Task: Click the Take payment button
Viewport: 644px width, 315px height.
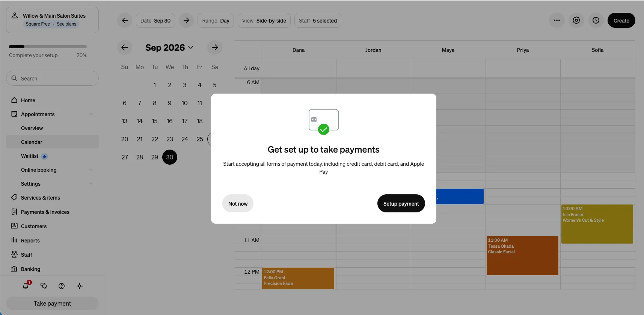Action: coord(53,303)
